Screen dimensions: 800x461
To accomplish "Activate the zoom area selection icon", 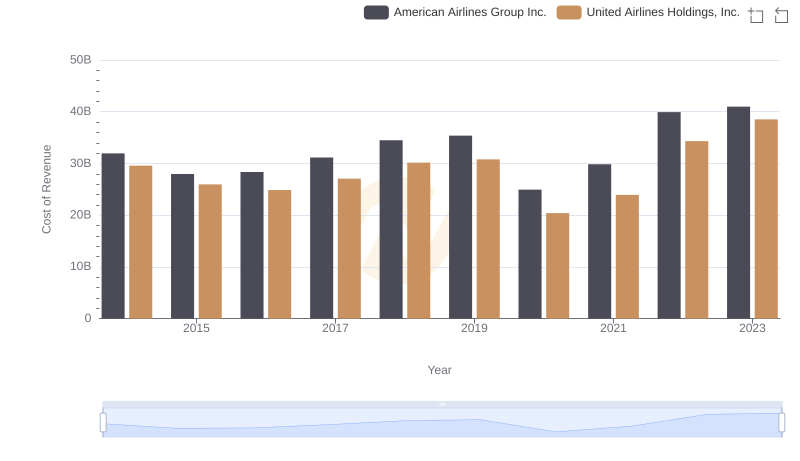I will pyautogui.click(x=756, y=15).
